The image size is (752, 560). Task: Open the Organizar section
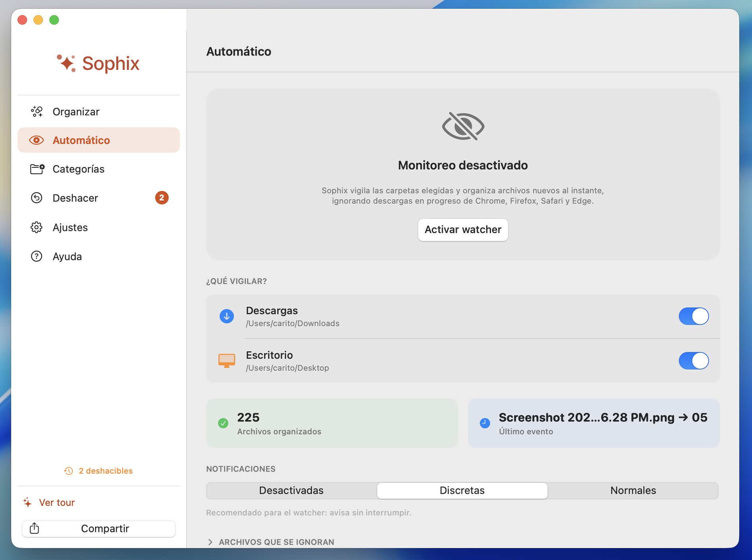pyautogui.click(x=99, y=112)
